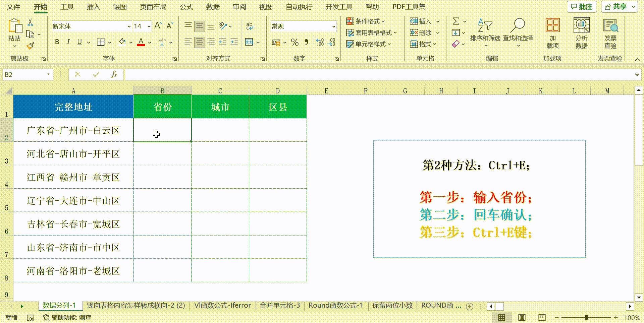Adjust the zoom slider handle

(x=586, y=317)
